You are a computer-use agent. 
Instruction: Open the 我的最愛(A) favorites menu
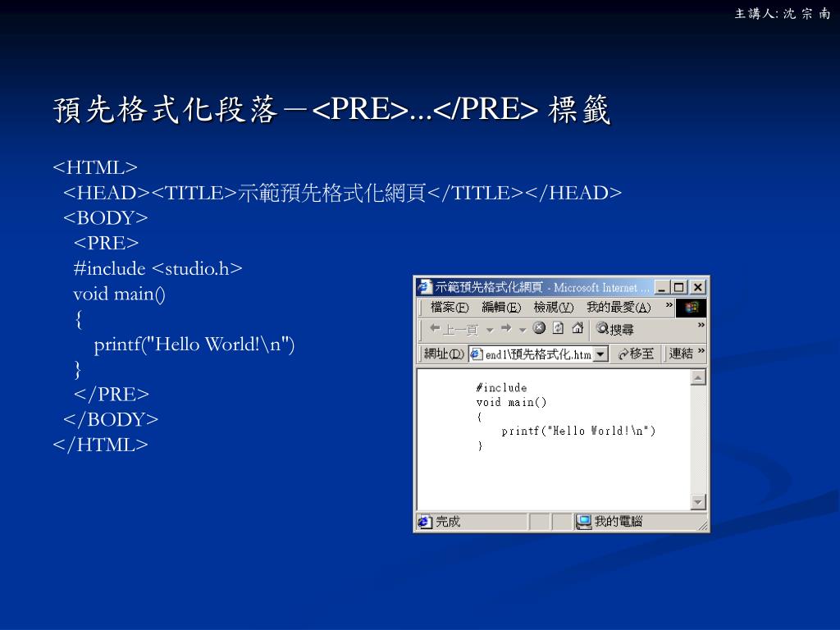click(619, 307)
